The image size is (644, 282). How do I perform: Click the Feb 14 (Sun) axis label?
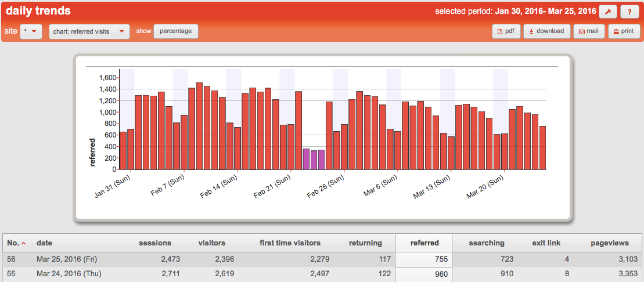pyautogui.click(x=220, y=187)
